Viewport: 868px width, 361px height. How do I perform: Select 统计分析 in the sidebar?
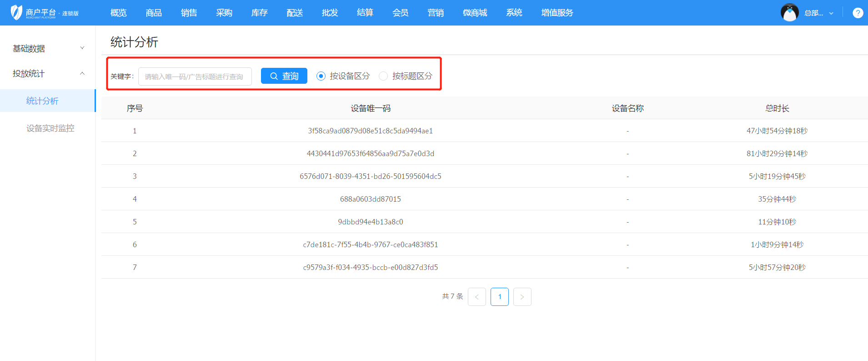(x=42, y=101)
